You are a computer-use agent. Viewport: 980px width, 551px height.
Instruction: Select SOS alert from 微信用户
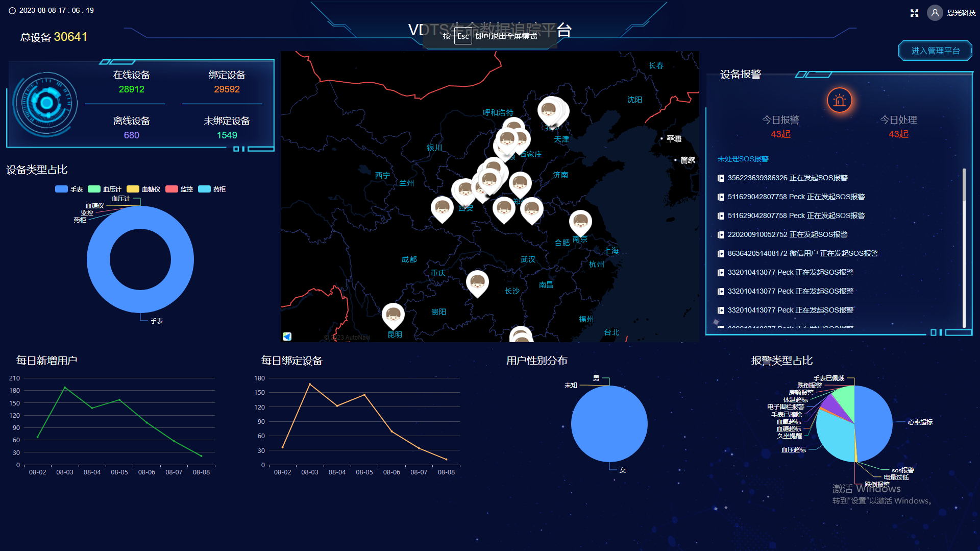(802, 253)
